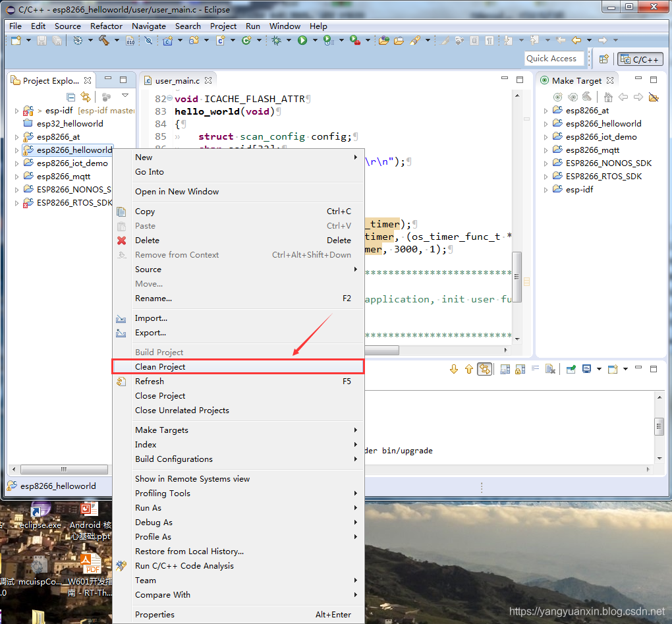The image size is (672, 624).
Task: Click the External Tools run icon
Action: tap(355, 40)
